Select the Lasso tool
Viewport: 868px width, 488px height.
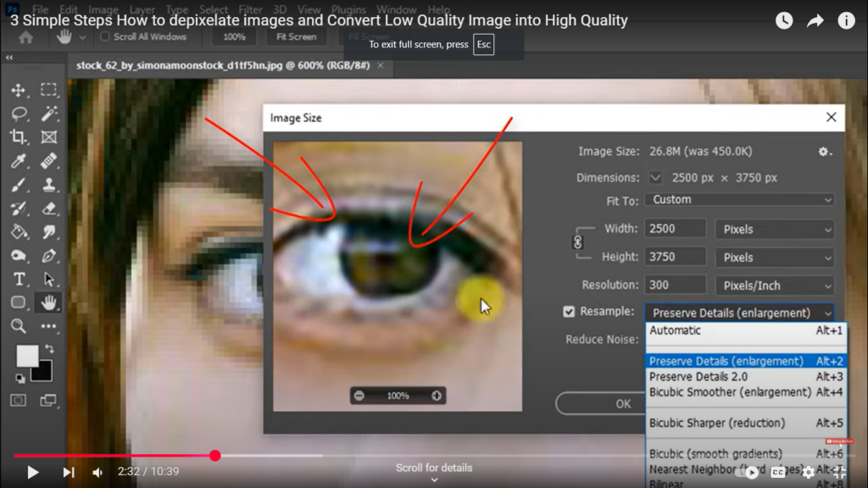click(19, 114)
